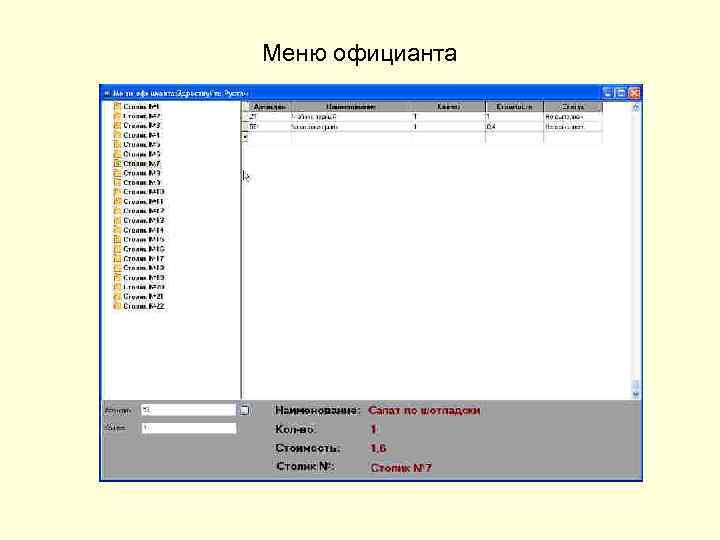This screenshot has height=540, width=720.
Task: Select the second order row via its row header
Action: 245,127
